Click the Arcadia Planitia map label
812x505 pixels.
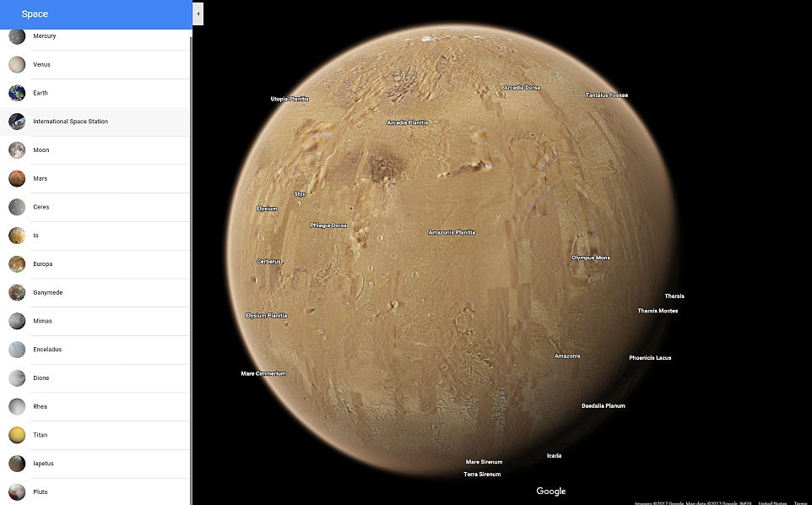[x=408, y=122]
